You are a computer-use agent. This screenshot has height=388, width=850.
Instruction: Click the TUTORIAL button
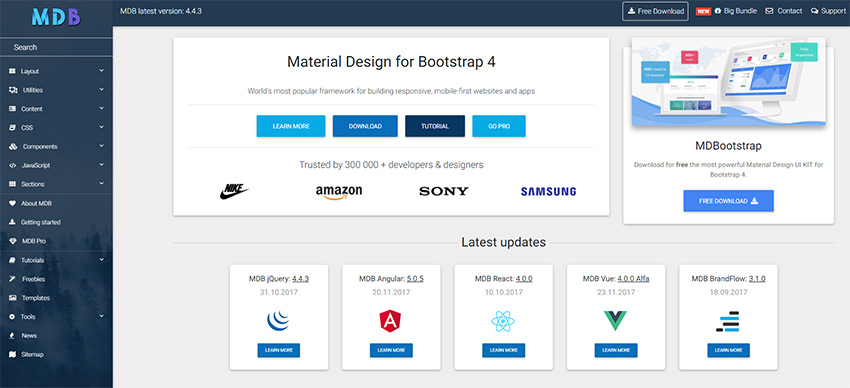pos(435,126)
